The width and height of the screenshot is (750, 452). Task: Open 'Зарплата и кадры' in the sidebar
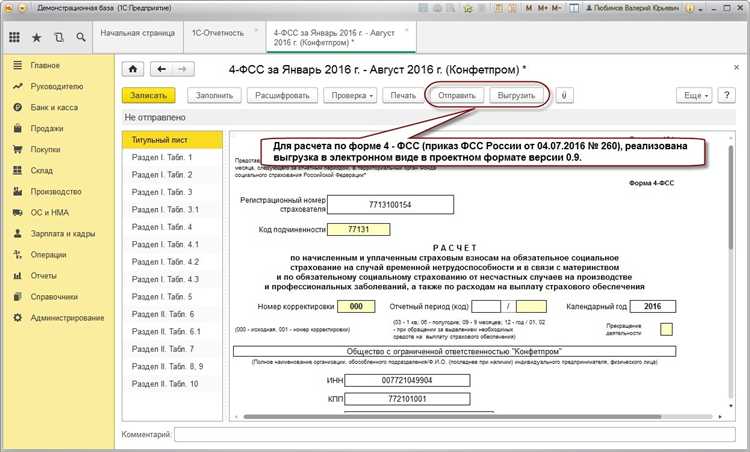pos(62,232)
